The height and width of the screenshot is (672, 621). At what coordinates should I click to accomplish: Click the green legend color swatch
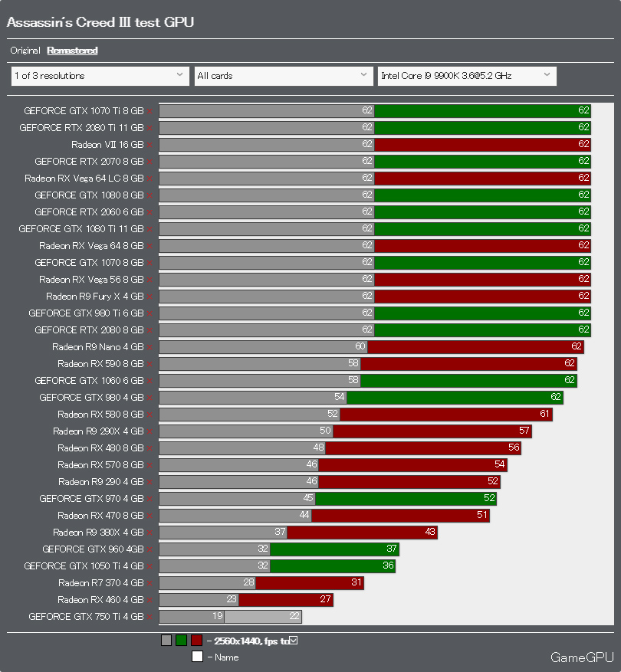[182, 641]
